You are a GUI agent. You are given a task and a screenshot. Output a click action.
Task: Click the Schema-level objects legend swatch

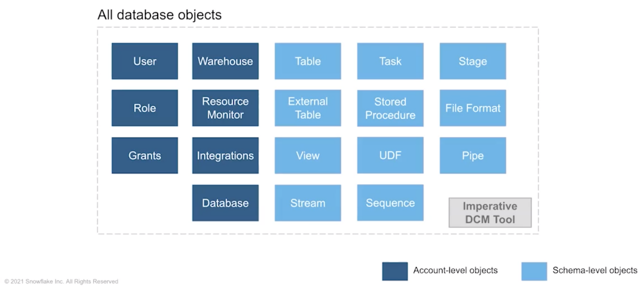pyautogui.click(x=534, y=271)
